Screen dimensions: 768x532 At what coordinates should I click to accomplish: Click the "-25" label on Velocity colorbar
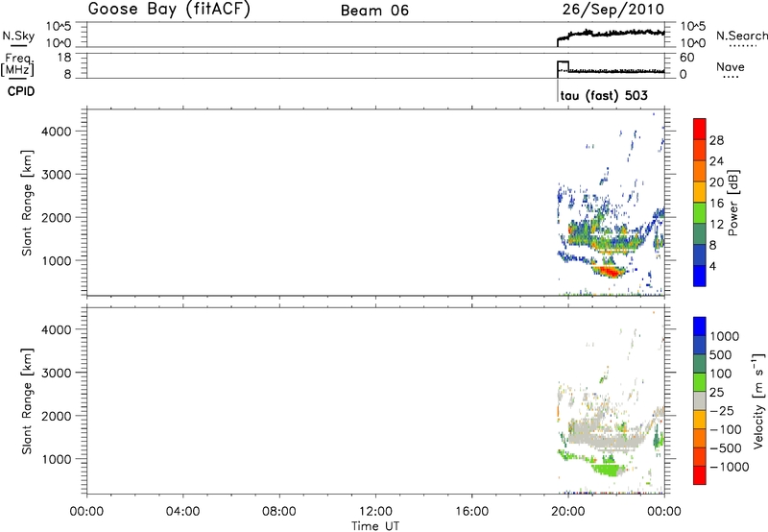[722, 410]
